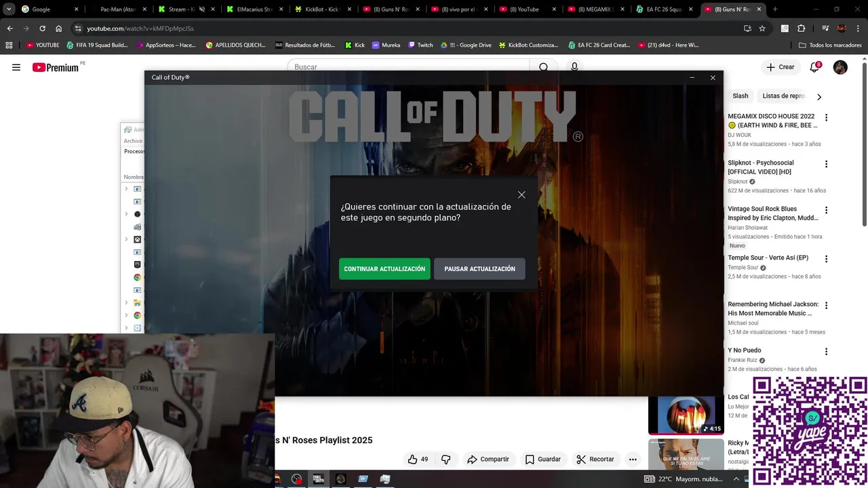Open the YOUTUBE bookmark
Viewport: 868px width, 488px height.
coord(43,45)
